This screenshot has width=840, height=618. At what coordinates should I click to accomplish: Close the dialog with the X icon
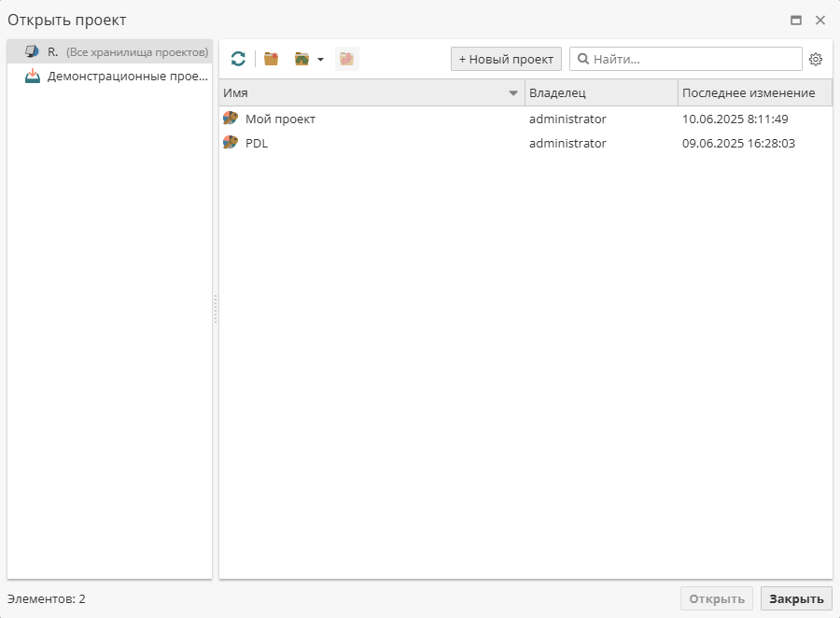coord(820,21)
